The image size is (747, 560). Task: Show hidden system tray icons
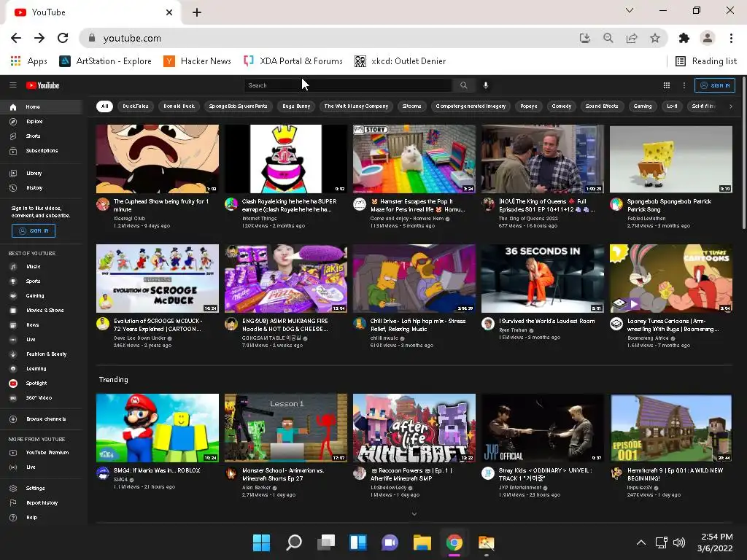[x=641, y=542]
